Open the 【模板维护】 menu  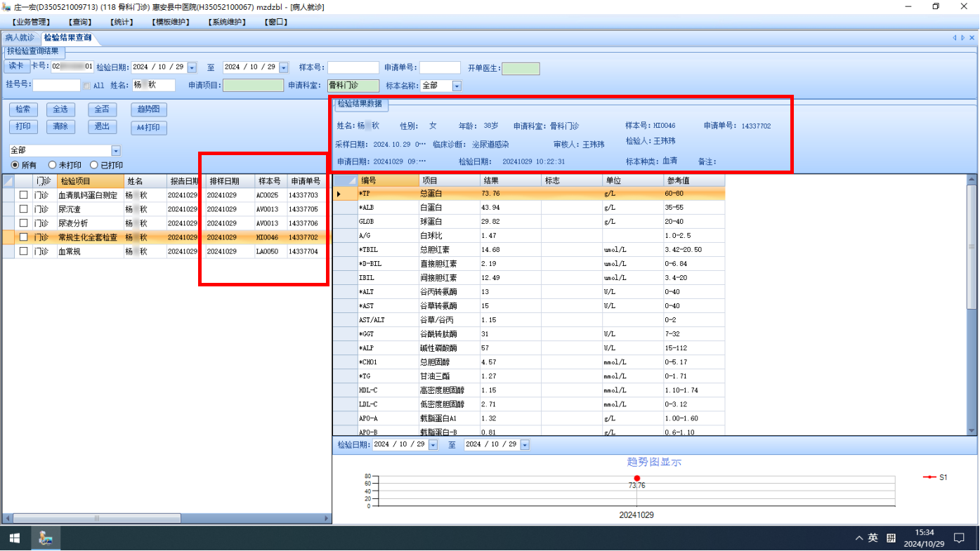click(x=170, y=22)
